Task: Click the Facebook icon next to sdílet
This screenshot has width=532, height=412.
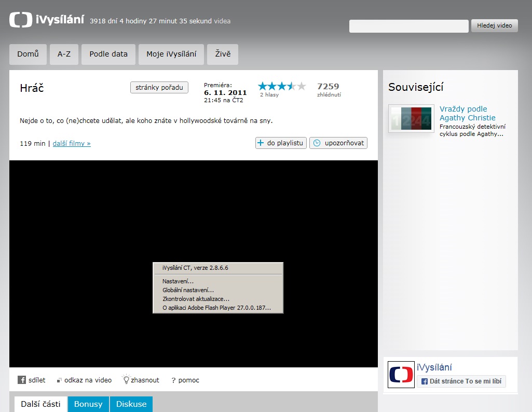Action: click(x=22, y=380)
